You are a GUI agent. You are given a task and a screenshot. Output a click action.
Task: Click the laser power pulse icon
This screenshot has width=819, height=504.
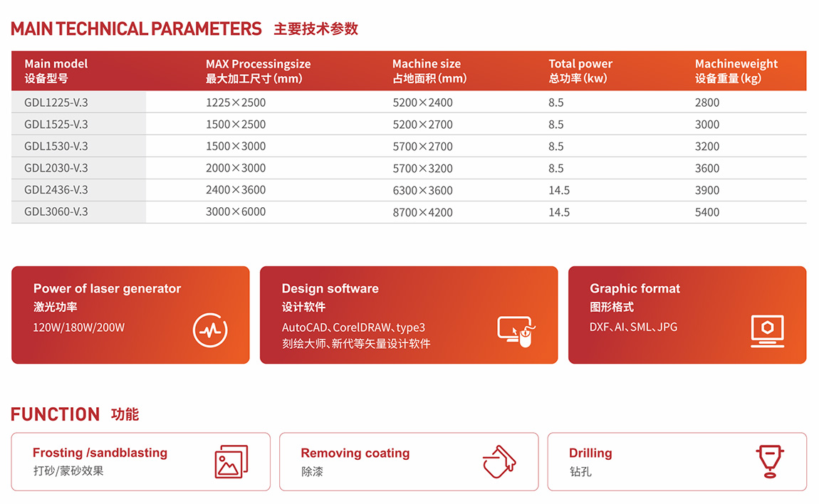210,330
